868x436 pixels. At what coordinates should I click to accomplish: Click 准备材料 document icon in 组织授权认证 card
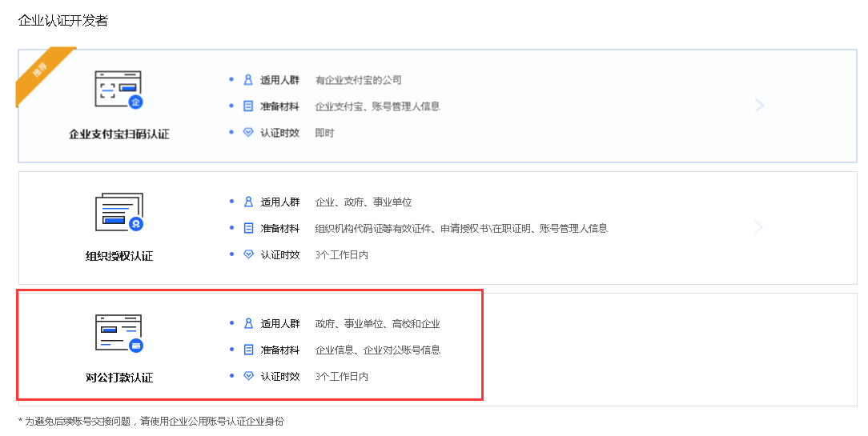tap(248, 229)
